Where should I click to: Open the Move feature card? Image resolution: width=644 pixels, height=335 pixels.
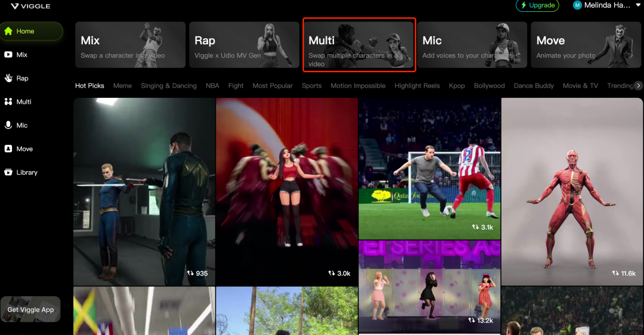[586, 45]
